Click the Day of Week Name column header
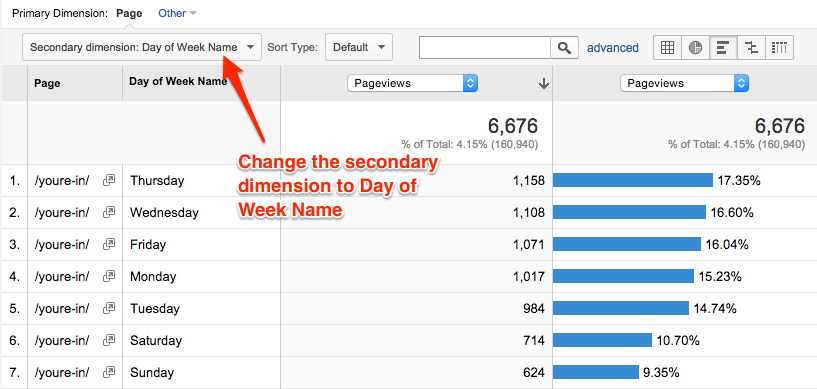The height and width of the screenshot is (389, 817). click(178, 82)
